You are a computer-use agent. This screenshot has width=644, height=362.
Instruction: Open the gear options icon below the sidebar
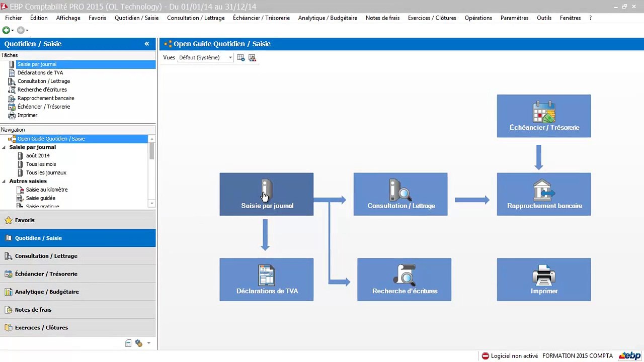point(139,343)
